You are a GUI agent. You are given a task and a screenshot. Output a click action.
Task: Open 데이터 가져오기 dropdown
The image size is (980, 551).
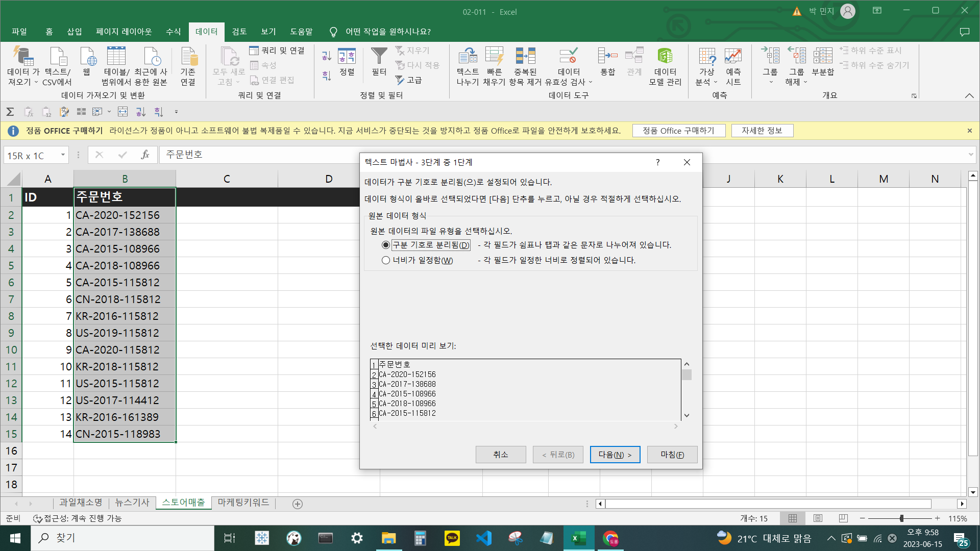[x=23, y=66]
